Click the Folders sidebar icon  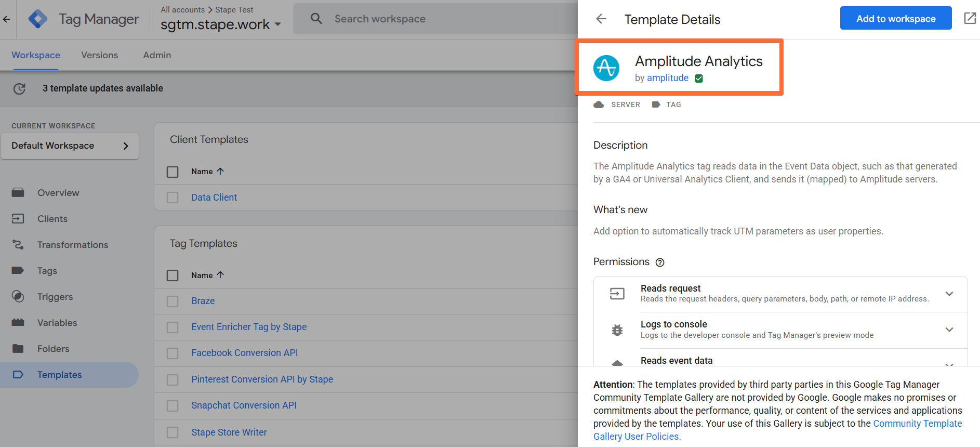[x=18, y=349]
